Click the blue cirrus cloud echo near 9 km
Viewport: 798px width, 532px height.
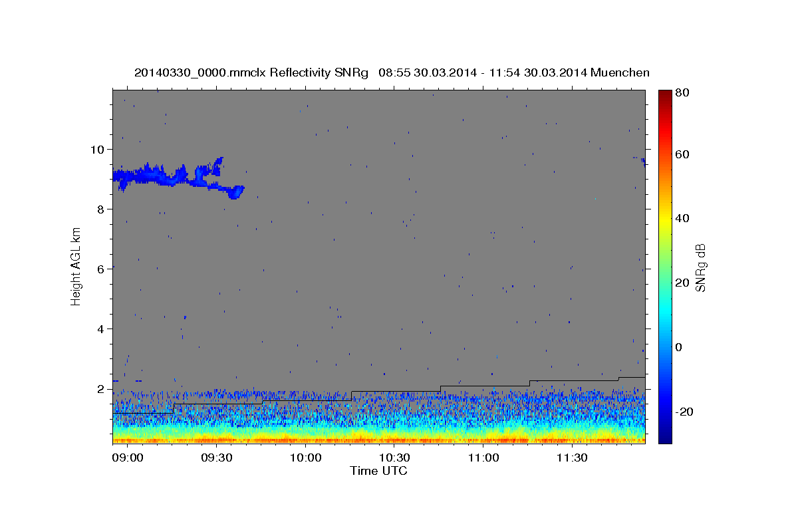click(178, 178)
